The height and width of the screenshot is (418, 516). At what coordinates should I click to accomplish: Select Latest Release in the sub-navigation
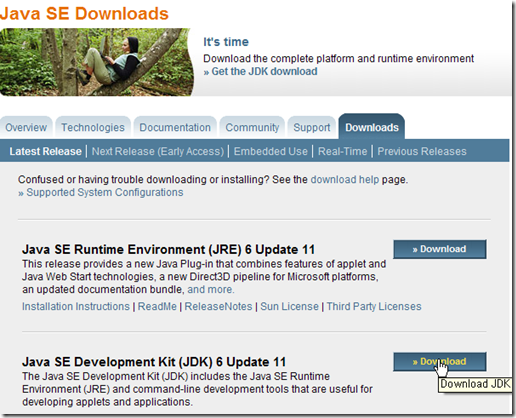(45, 151)
